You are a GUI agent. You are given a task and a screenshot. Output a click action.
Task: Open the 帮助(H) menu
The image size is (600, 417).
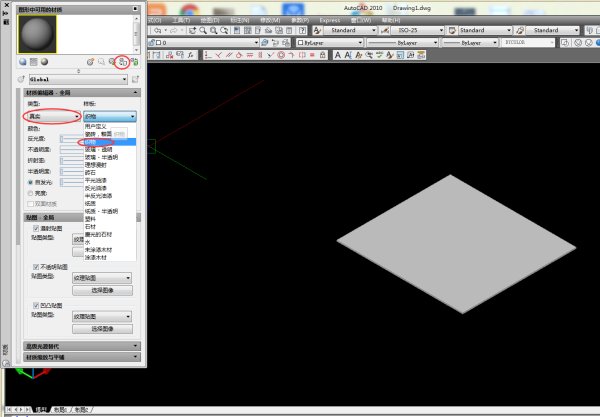[391, 20]
